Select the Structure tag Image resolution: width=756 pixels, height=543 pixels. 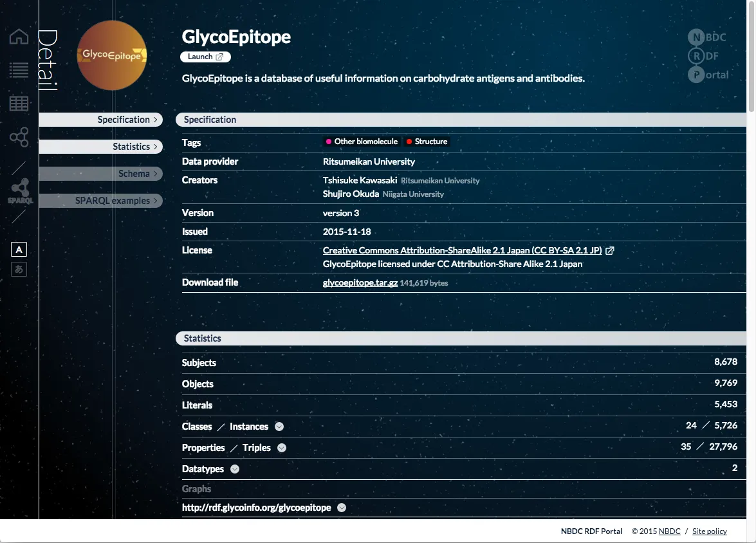[x=427, y=142]
